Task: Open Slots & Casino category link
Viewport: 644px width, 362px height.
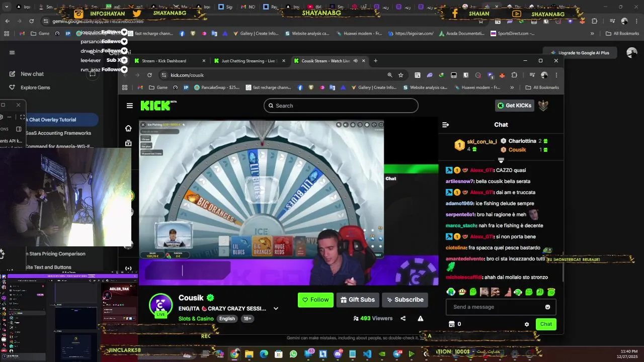Action: coord(196,319)
